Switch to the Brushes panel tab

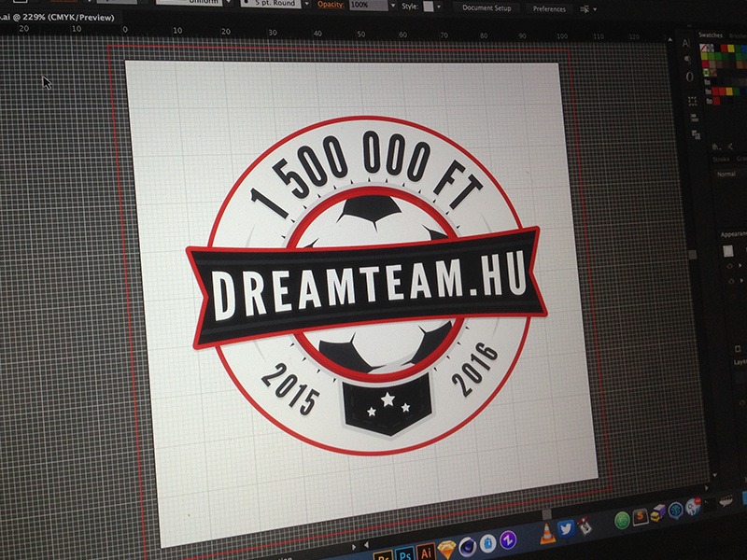point(738,36)
